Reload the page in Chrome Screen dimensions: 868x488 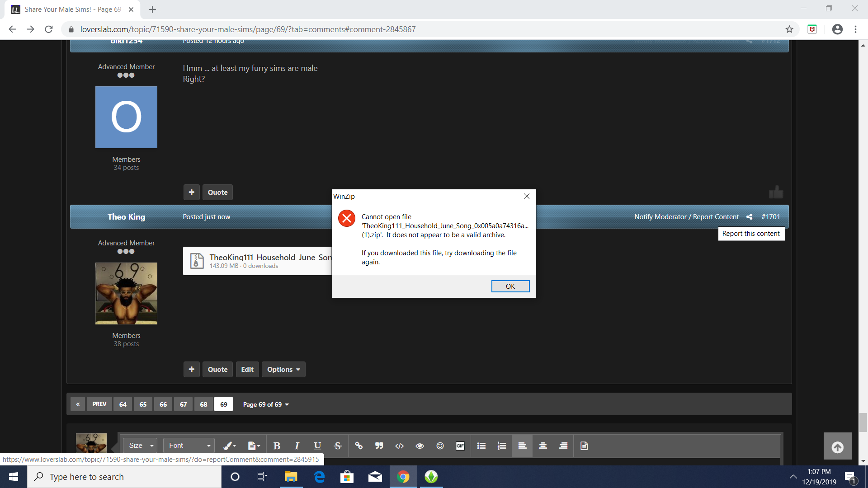49,29
